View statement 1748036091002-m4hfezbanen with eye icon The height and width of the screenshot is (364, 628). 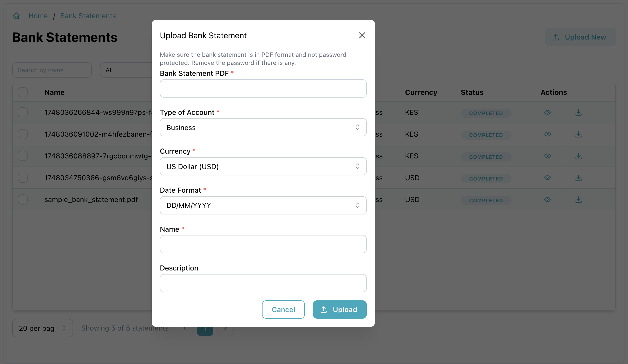click(x=548, y=134)
